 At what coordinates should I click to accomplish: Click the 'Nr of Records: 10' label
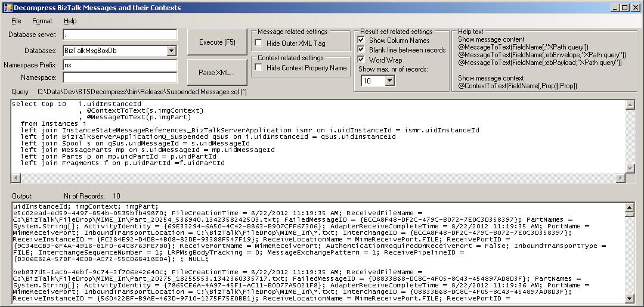click(92, 196)
